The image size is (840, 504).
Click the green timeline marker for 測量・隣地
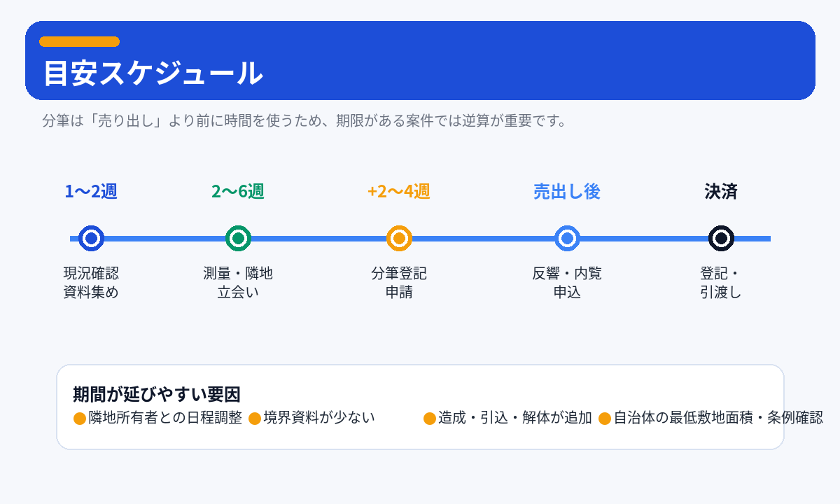pyautogui.click(x=238, y=239)
